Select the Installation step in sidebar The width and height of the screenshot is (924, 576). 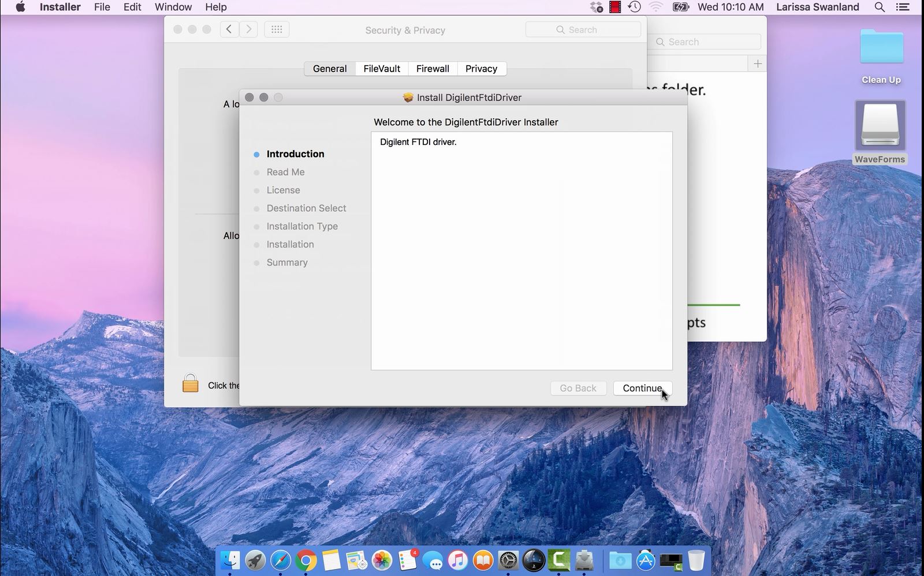click(290, 244)
